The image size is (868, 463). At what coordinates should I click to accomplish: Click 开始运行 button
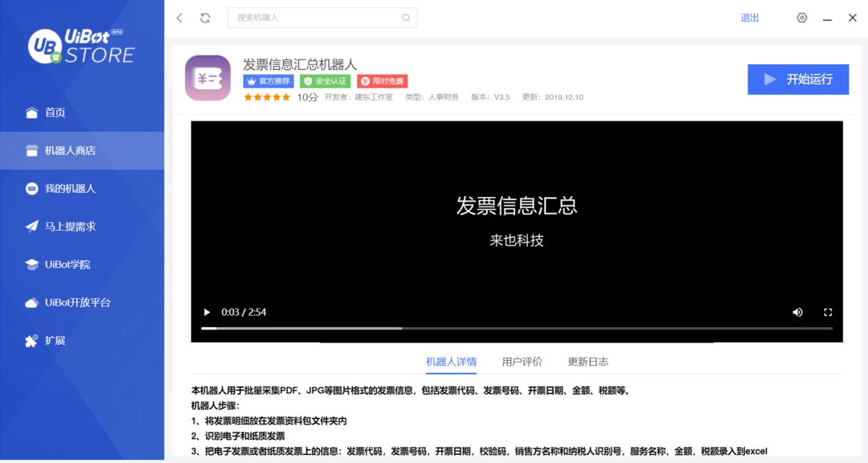(798, 80)
